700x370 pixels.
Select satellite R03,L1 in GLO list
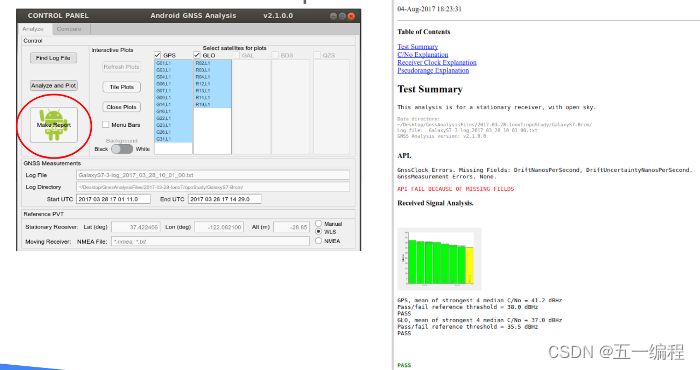coord(212,70)
